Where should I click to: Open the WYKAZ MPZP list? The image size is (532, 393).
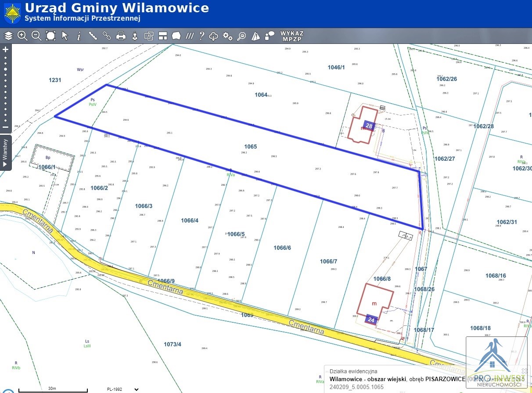pyautogui.click(x=292, y=36)
